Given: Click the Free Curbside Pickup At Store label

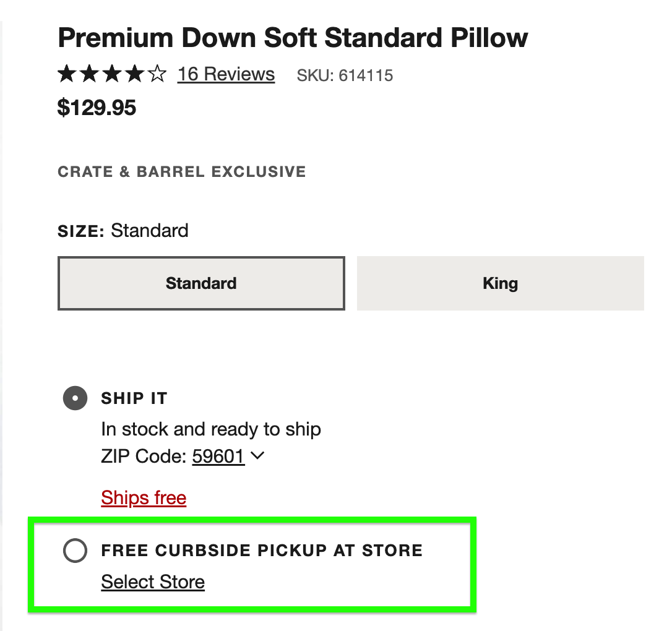Looking at the screenshot, I should [x=262, y=551].
